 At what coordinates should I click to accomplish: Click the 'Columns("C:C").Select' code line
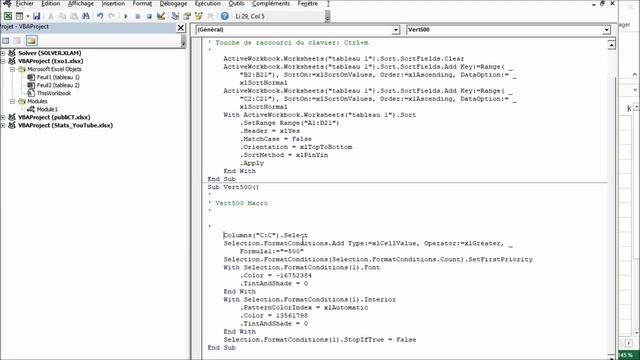pyautogui.click(x=265, y=236)
